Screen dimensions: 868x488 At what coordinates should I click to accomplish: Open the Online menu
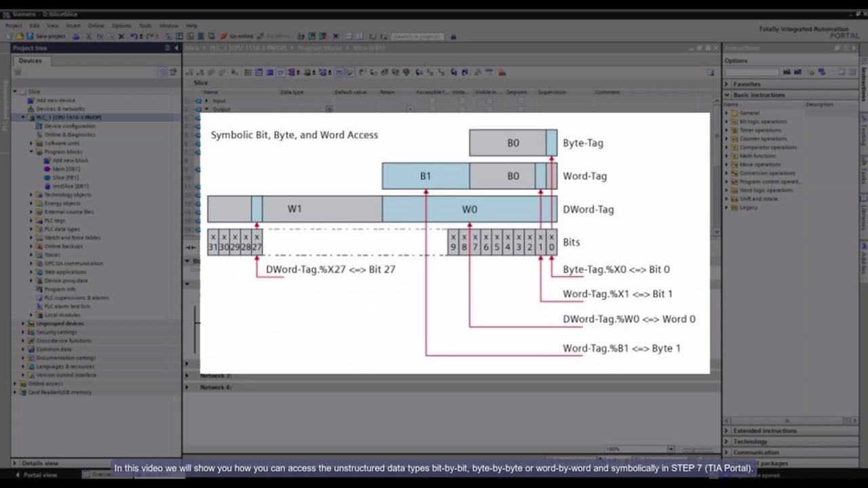tap(96, 26)
